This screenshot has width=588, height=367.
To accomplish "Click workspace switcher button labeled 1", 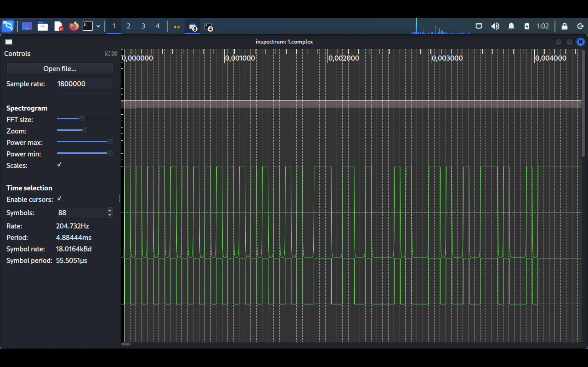I will tap(114, 26).
